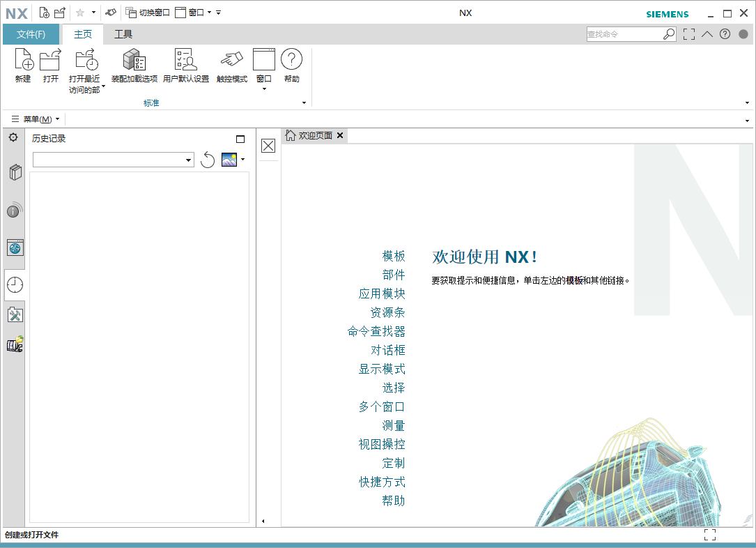Viewport: 756px width, 548px height.
Task: Expand the ribbon options arrow at far right
Action: click(x=747, y=102)
